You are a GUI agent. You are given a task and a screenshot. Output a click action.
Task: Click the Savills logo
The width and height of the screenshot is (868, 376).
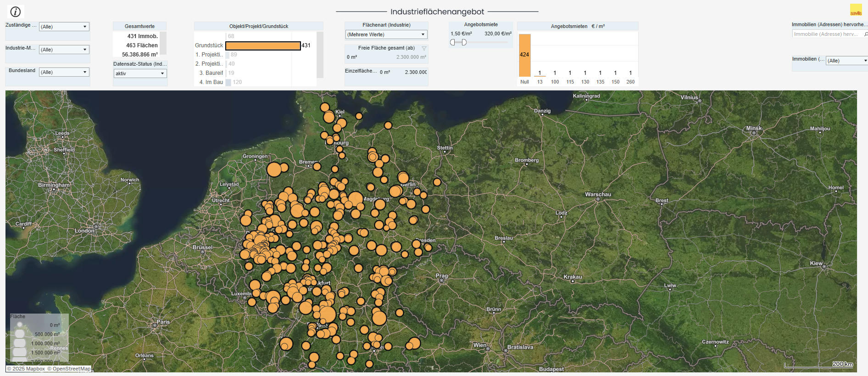[856, 10]
